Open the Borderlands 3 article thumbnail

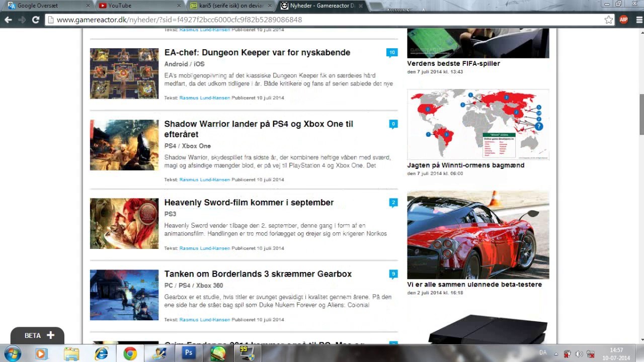click(x=124, y=295)
